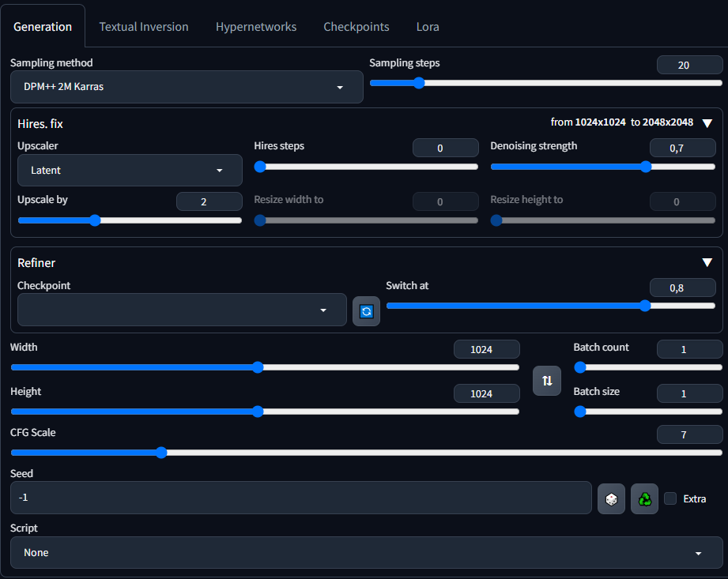Switch to the Generation tab

43,27
